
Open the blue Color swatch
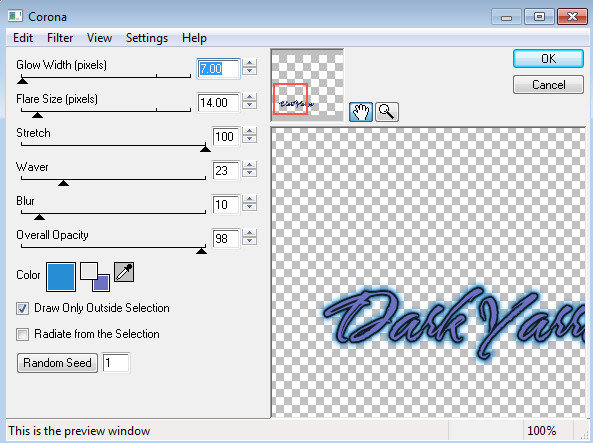click(x=61, y=277)
